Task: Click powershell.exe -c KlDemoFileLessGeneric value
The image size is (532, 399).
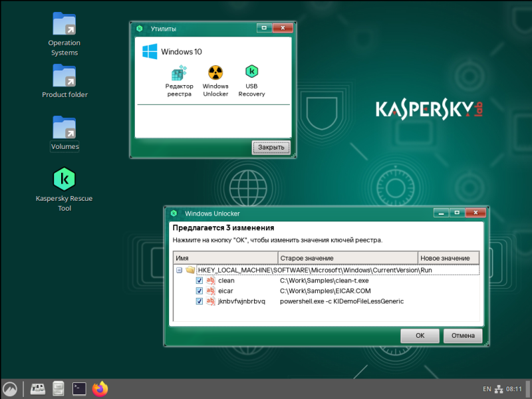Action: tap(342, 301)
